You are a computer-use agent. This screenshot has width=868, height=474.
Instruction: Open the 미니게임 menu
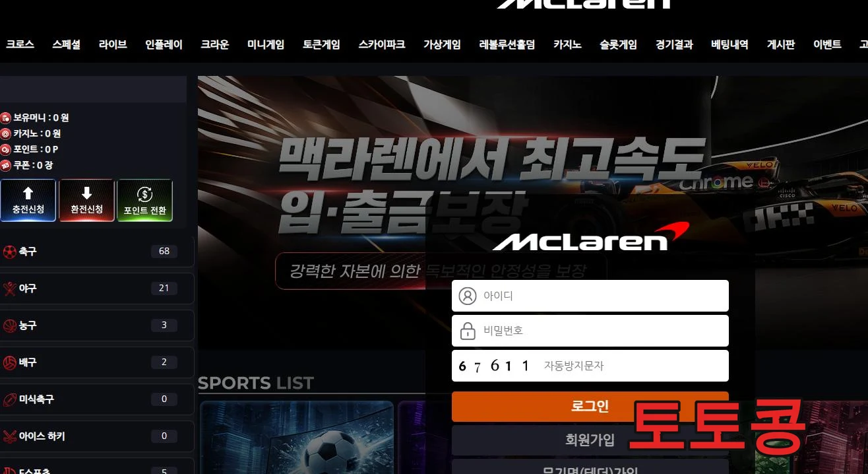click(266, 45)
